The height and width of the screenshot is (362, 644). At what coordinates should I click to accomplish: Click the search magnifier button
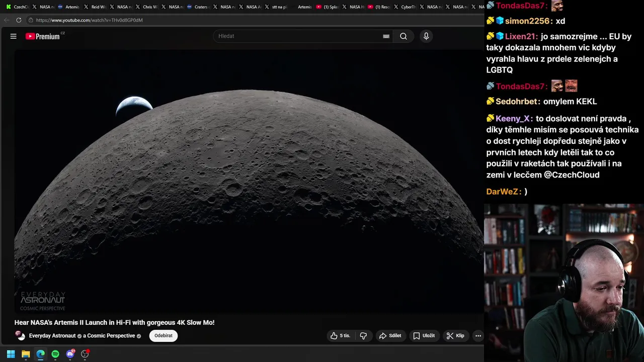point(404,36)
